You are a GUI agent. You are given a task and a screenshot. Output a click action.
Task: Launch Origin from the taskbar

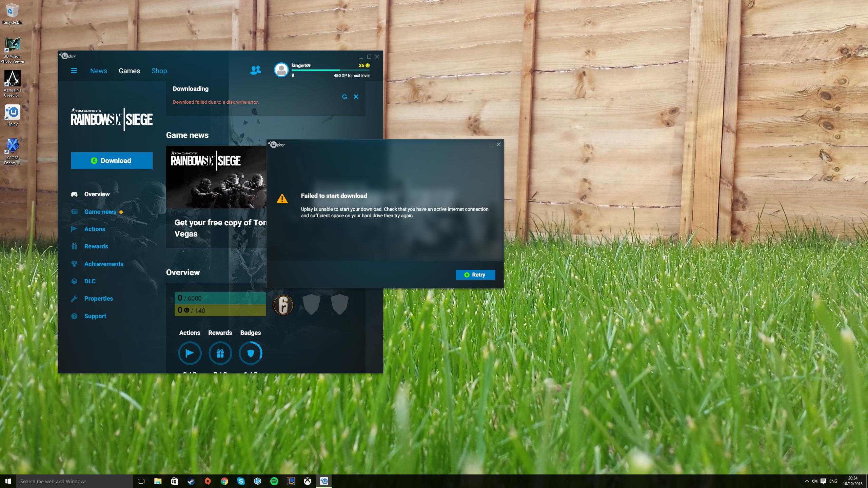click(208, 481)
